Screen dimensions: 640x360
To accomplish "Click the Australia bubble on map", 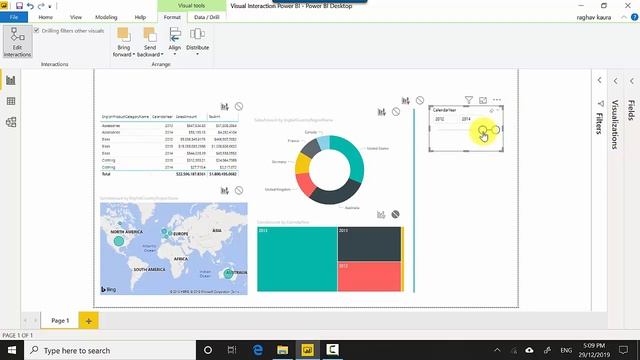I will click(228, 273).
